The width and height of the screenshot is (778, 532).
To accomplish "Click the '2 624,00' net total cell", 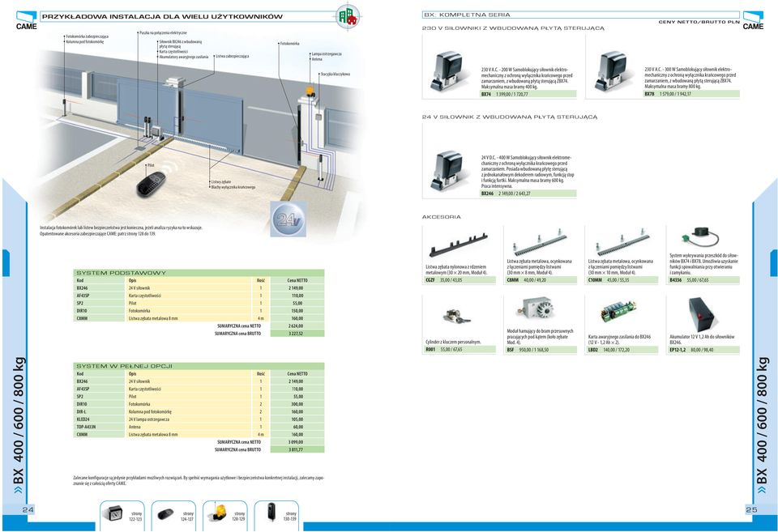I will click(297, 326).
